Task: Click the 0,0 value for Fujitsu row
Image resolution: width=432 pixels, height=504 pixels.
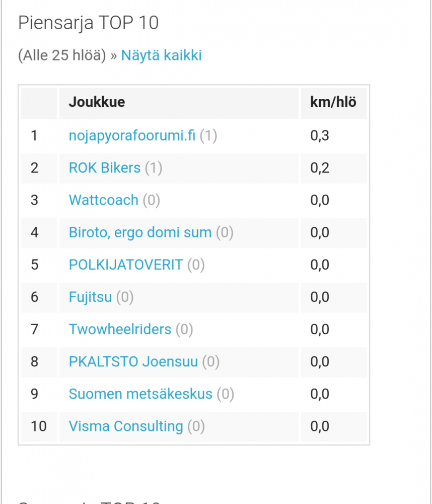Action: point(320,297)
